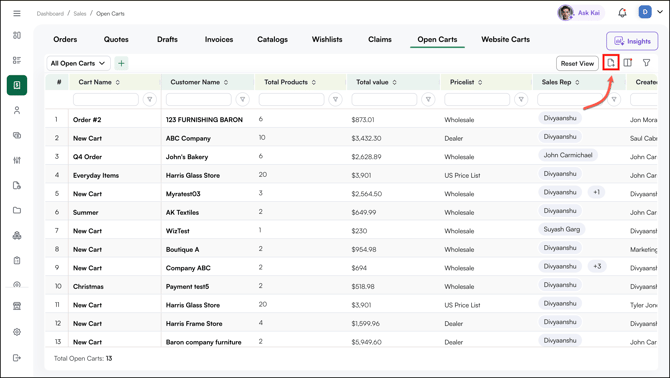Screen dimensions: 670x378
Task: Open the notifications bell
Action: click(x=622, y=13)
